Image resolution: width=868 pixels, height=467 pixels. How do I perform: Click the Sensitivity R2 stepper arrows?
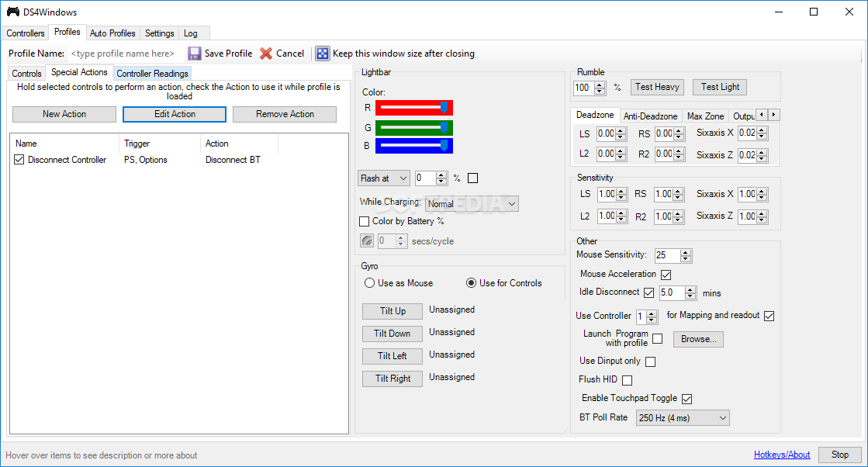point(678,217)
